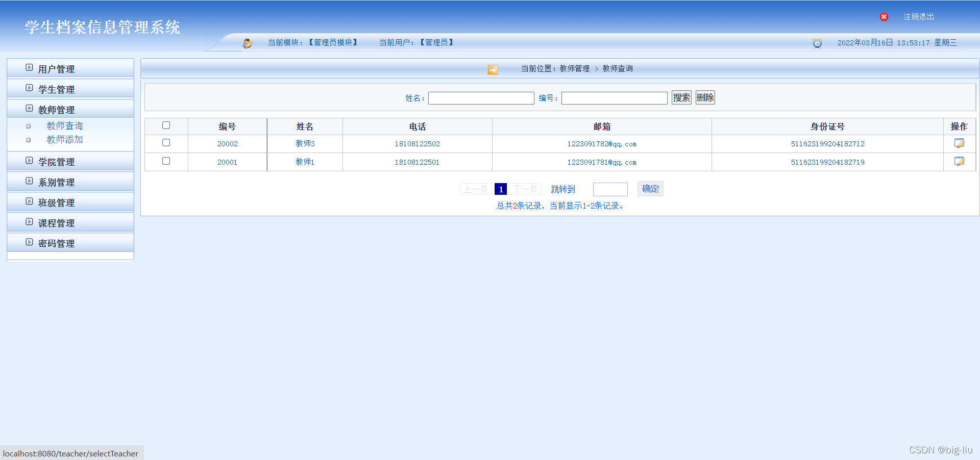980x460 pixels.
Task: Click the 身份证号 column header
Action: 827,126
